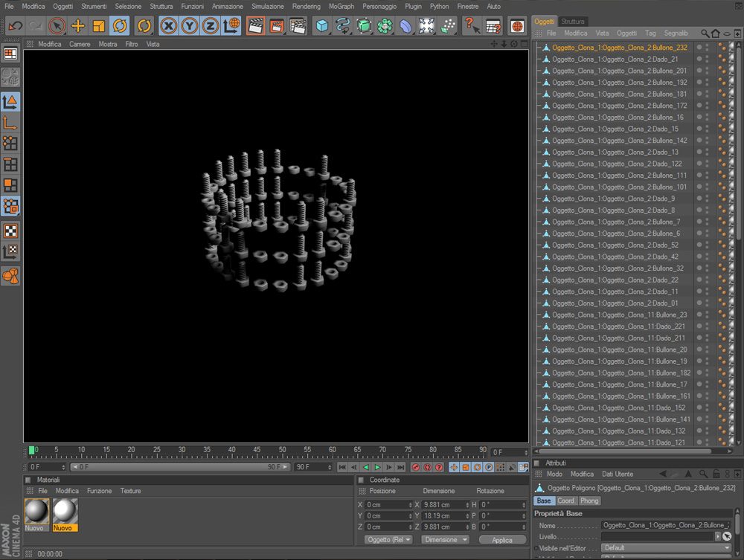Open the spline tools icon
Viewport: 744px width, 560px height.
point(342,25)
